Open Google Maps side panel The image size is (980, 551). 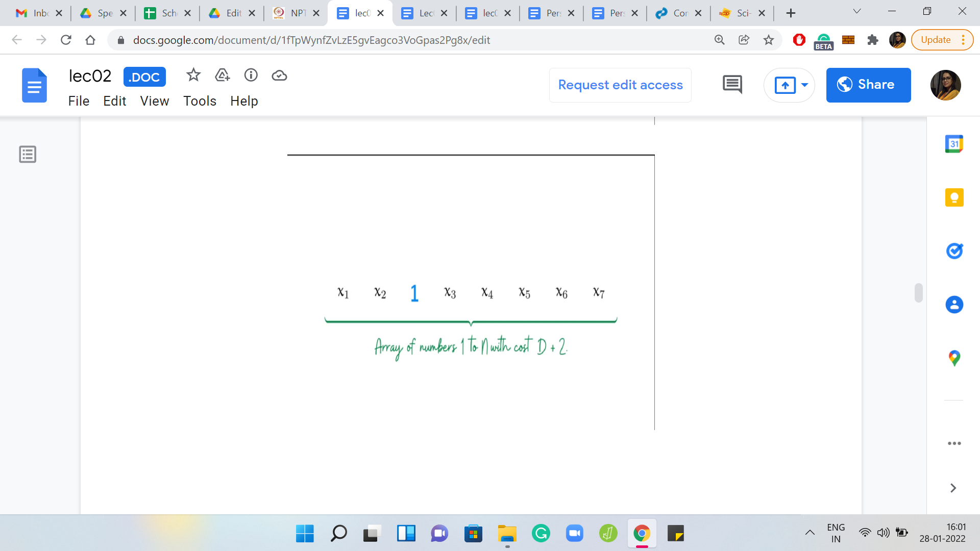[x=953, y=358]
